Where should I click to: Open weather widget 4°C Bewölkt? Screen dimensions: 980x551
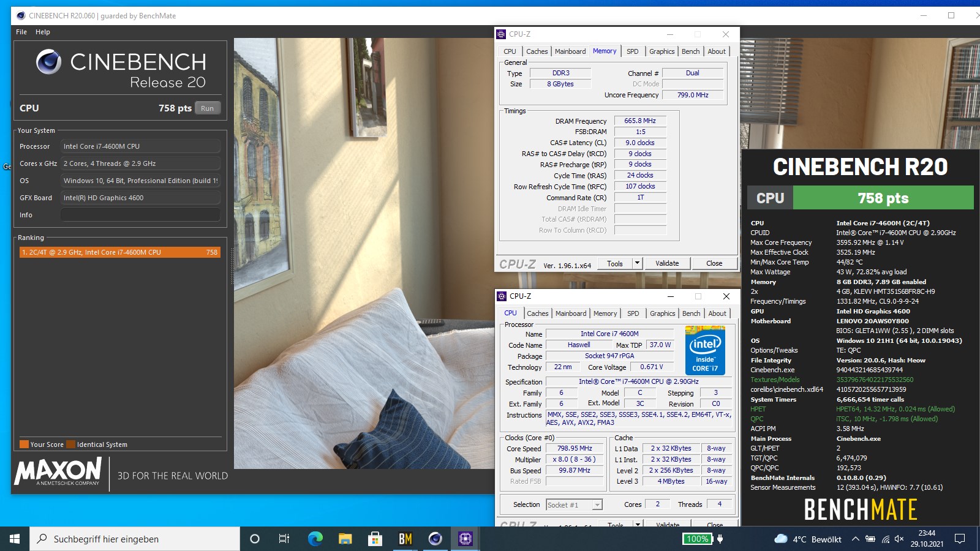[808, 539]
